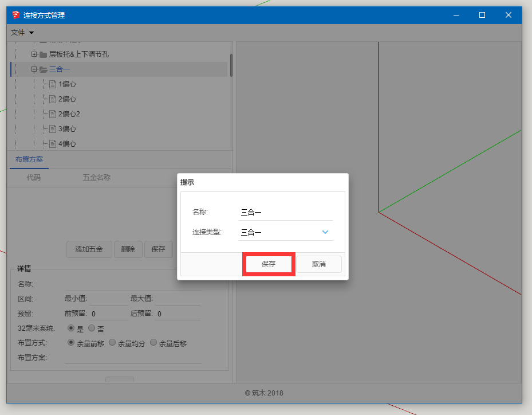532x415 pixels.
Task: Click the 4偏心 document icon
Action: [x=53, y=143]
